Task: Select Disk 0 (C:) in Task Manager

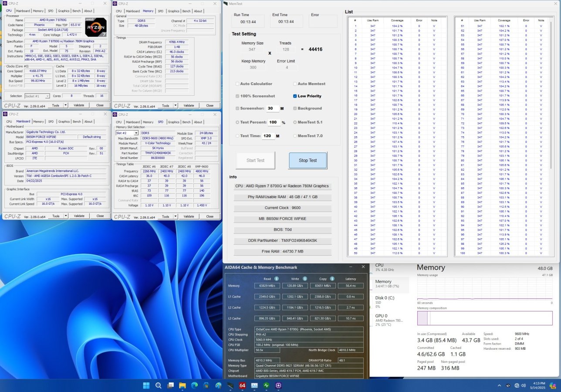Action: tap(385, 301)
